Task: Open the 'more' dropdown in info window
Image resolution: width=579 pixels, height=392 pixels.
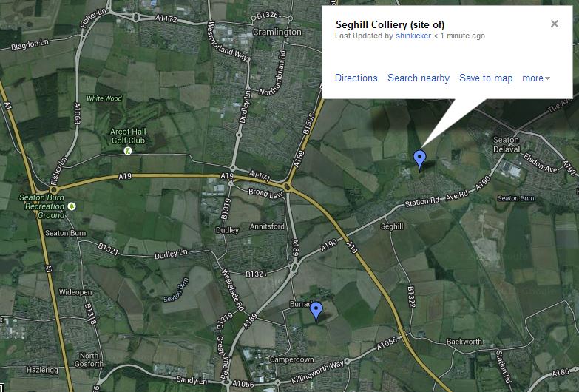Action: 536,78
